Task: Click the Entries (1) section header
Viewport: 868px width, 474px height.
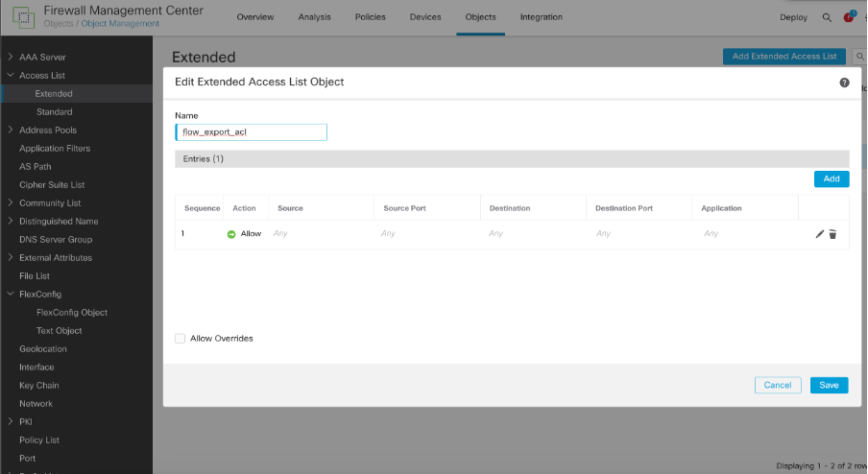Action: tap(512, 158)
